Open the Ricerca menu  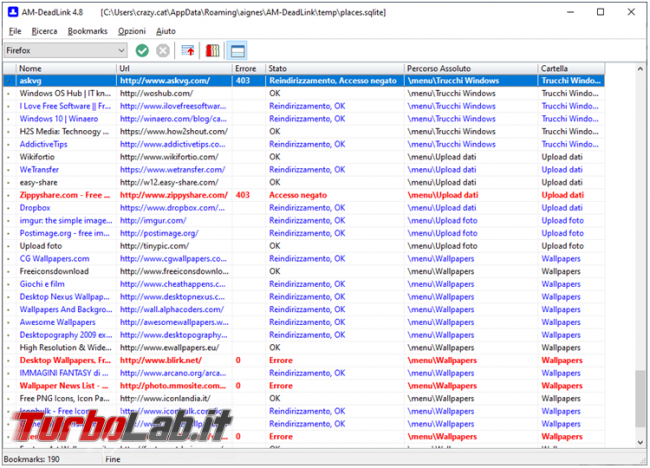[44, 31]
